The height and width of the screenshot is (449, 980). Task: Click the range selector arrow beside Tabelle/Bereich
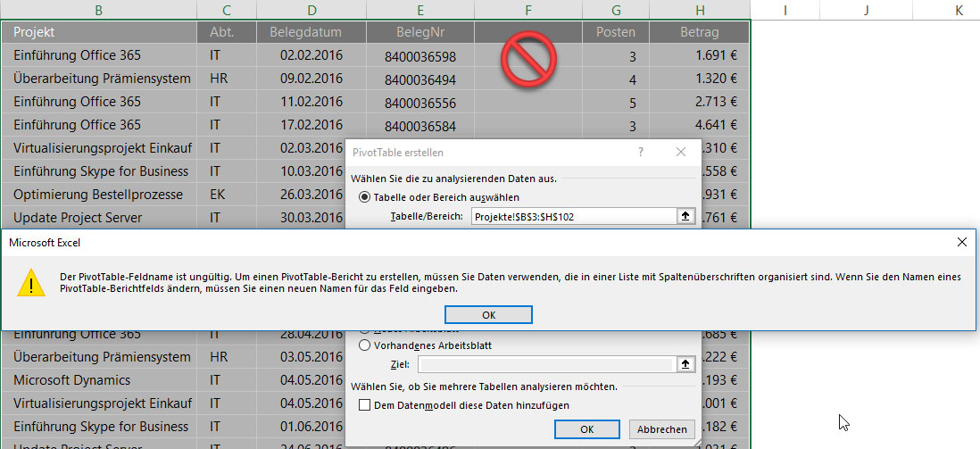pos(685,216)
